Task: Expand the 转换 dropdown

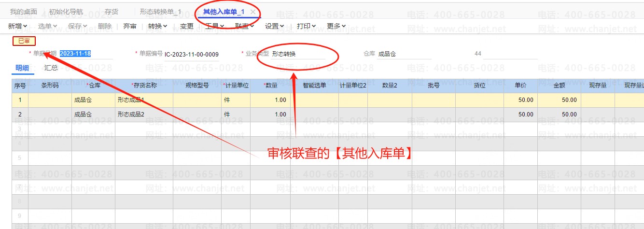Action: [x=158, y=26]
